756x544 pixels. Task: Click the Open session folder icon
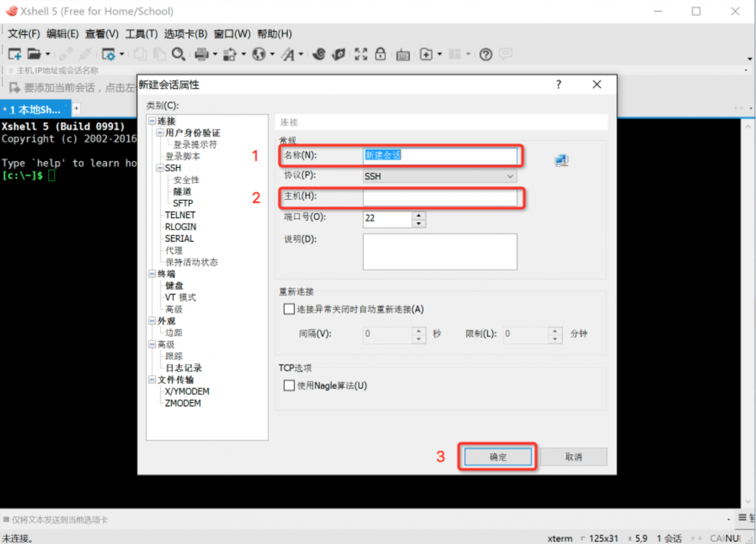pos(34,54)
